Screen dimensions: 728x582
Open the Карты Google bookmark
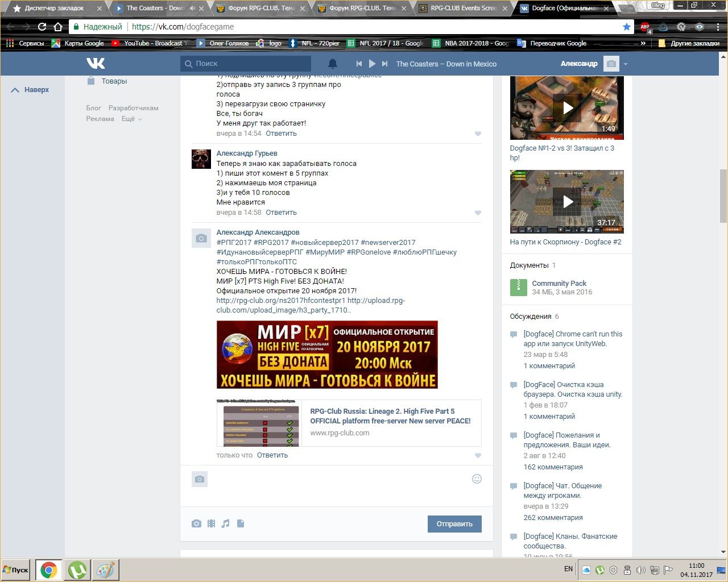(78, 43)
